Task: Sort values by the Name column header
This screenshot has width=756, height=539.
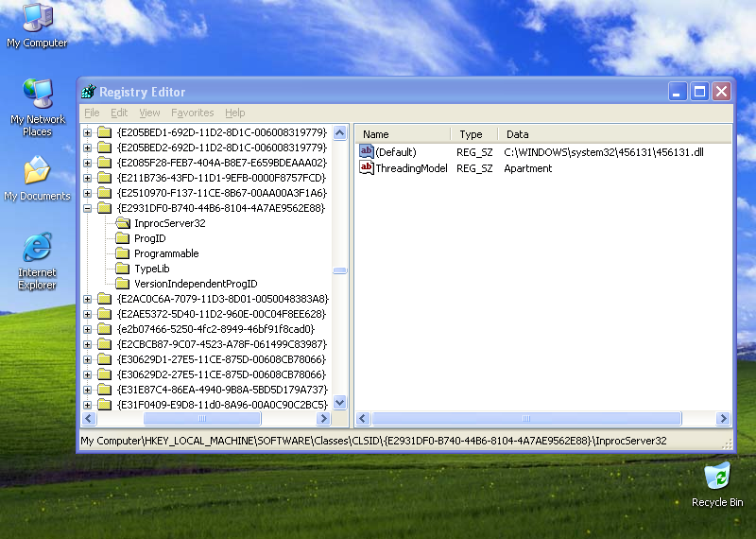Action: point(404,134)
